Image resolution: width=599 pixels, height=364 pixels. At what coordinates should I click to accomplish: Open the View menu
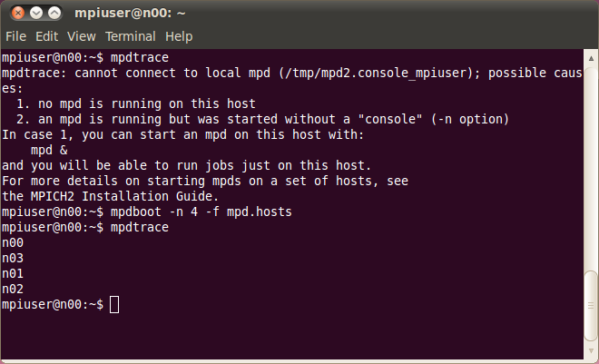(82, 36)
